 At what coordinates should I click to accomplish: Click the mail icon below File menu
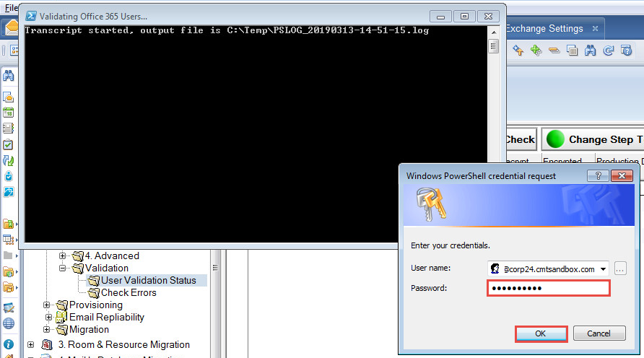tap(11, 27)
